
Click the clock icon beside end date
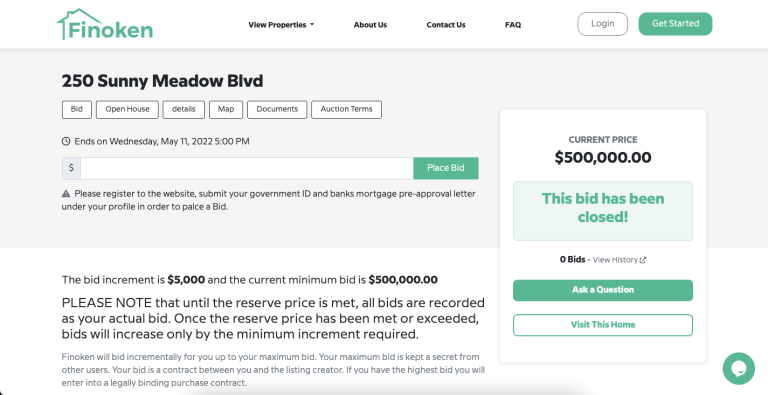tap(66, 142)
